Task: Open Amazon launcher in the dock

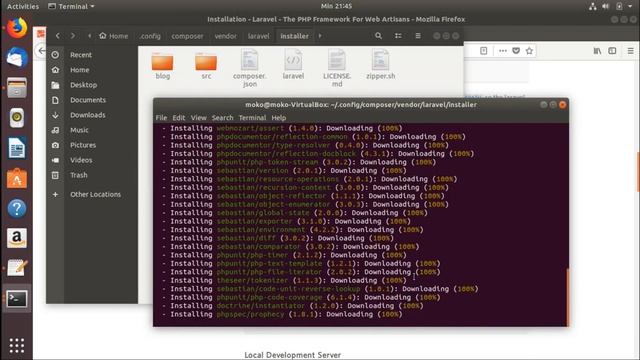Action: pos(17,238)
